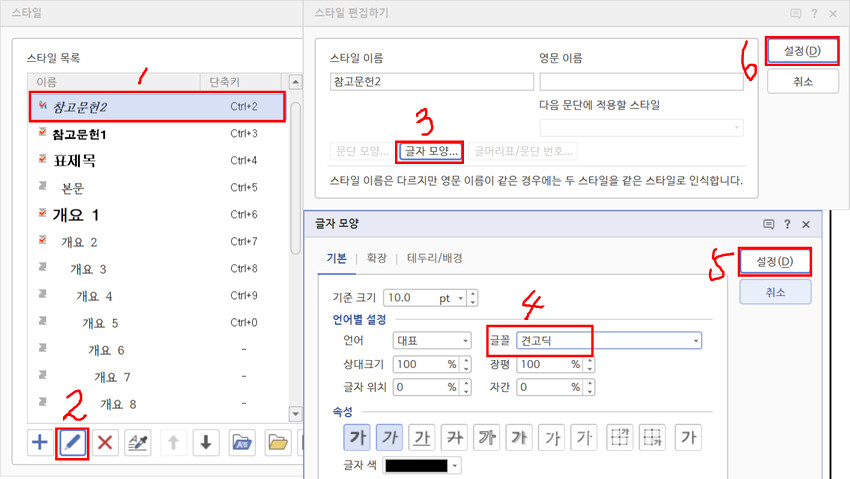Image resolution: width=850 pixels, height=479 pixels.
Task: Adjust the 글자 위치 percent stepper
Action: [466, 387]
